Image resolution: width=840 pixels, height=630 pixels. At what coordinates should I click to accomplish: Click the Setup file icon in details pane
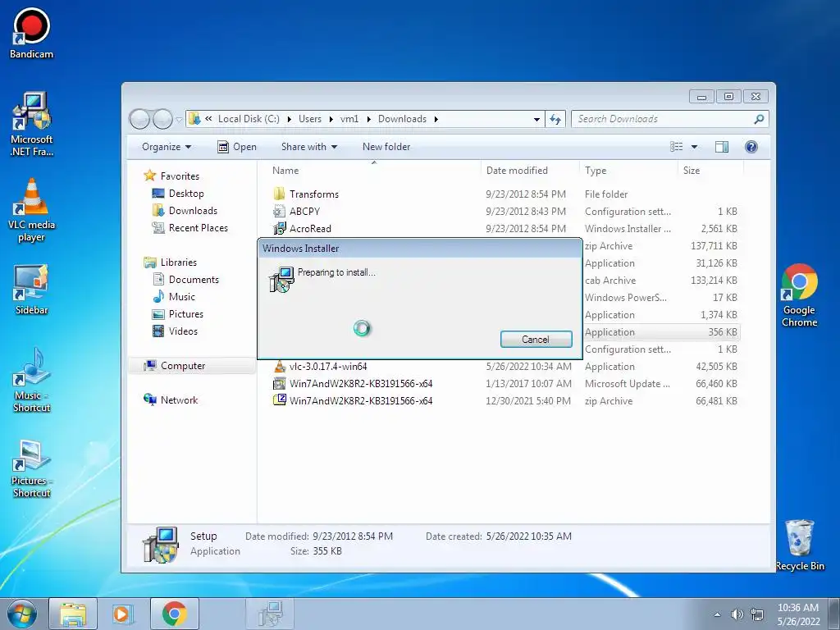tap(160, 545)
